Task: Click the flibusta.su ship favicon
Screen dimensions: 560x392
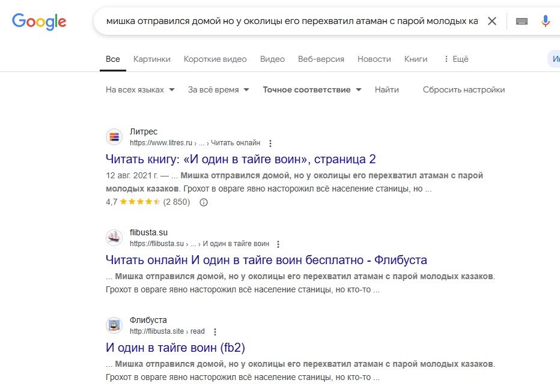Action: point(114,238)
